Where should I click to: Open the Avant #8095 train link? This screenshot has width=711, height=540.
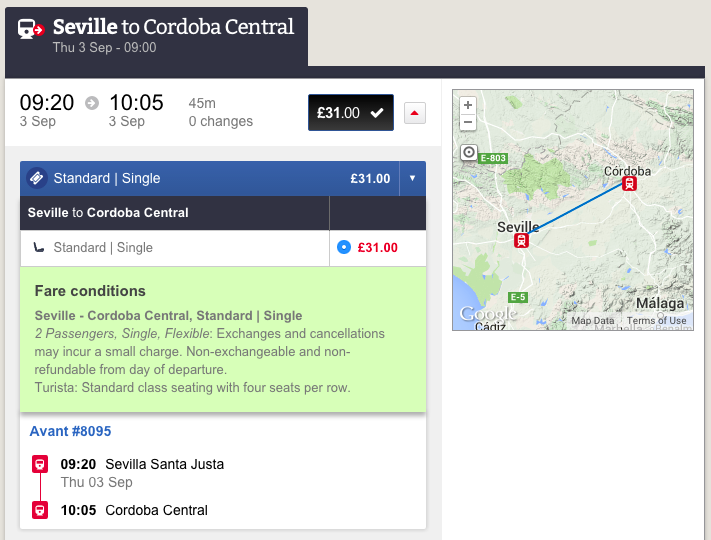pos(70,431)
